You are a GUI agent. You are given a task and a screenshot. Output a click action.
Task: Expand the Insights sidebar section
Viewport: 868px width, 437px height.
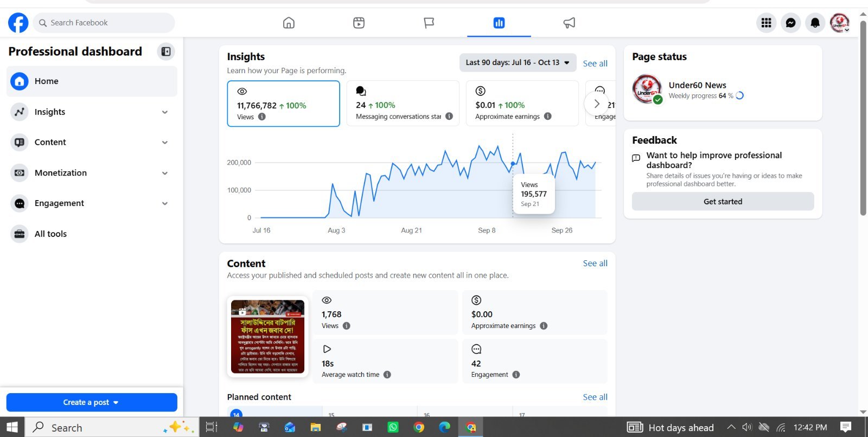point(92,112)
